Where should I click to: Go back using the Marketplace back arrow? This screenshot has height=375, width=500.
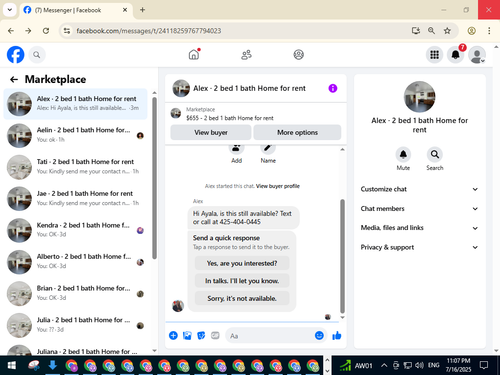(x=14, y=79)
